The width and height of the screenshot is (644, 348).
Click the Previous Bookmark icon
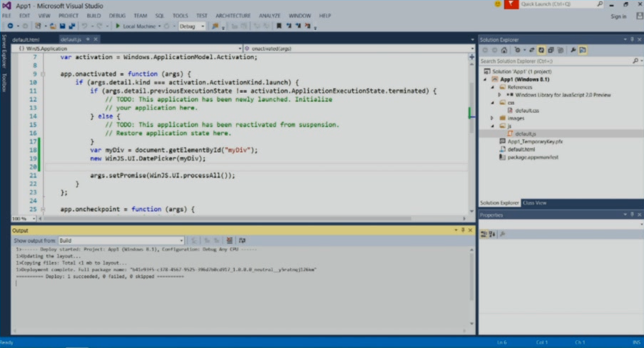tap(289, 26)
